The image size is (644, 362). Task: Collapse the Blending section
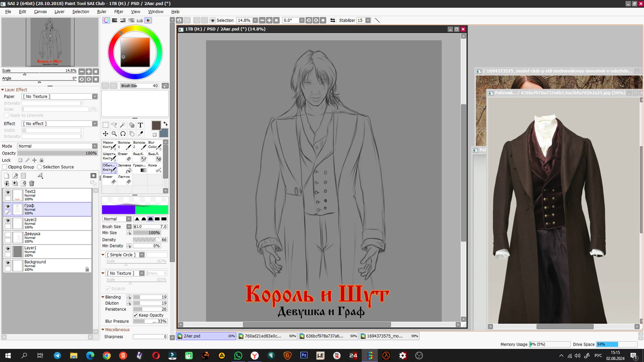(x=103, y=297)
